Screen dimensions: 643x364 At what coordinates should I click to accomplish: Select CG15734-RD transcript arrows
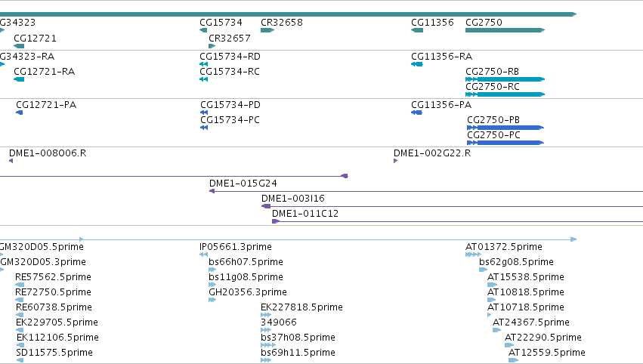pos(204,64)
